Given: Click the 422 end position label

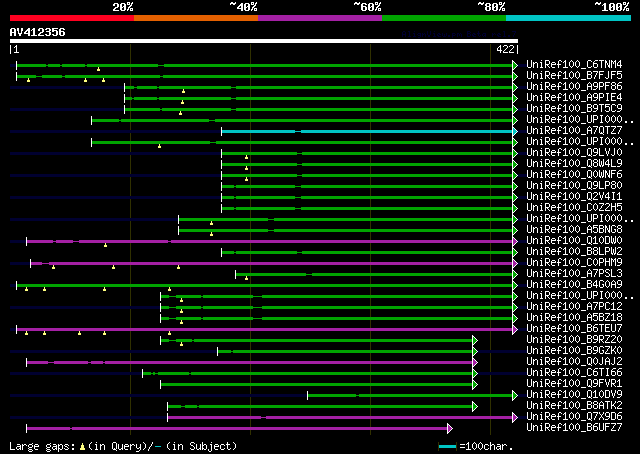Looking at the screenshot, I should (x=505, y=49).
